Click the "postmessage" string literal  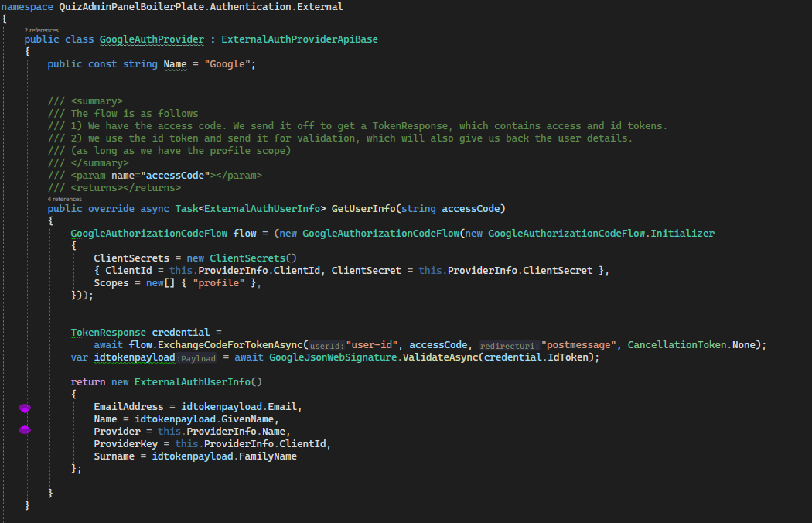[579, 345]
